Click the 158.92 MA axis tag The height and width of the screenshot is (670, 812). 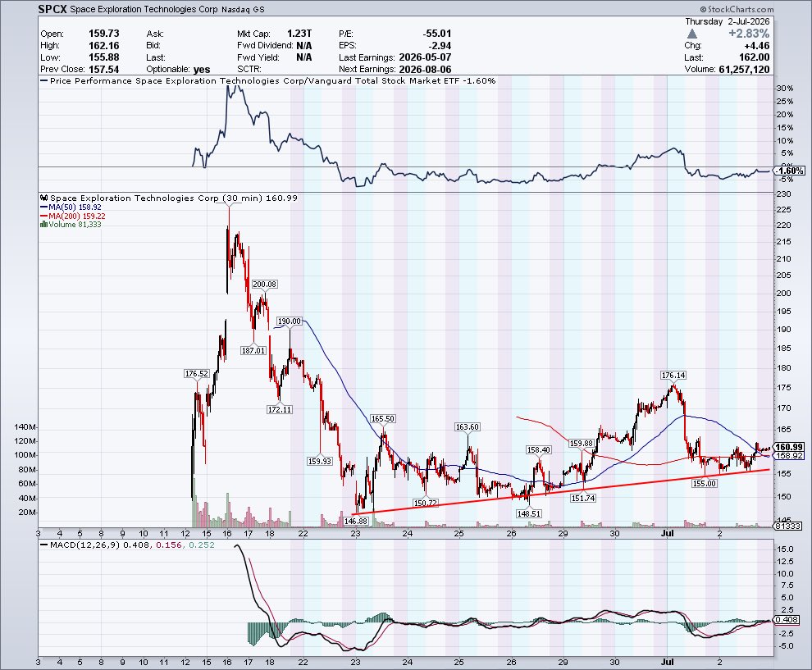(x=790, y=456)
